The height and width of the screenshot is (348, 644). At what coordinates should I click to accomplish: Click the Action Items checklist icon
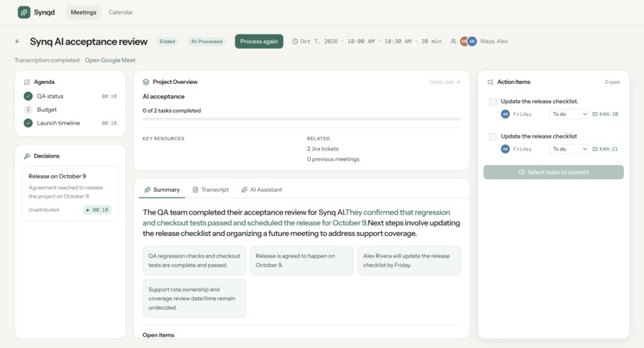point(491,82)
